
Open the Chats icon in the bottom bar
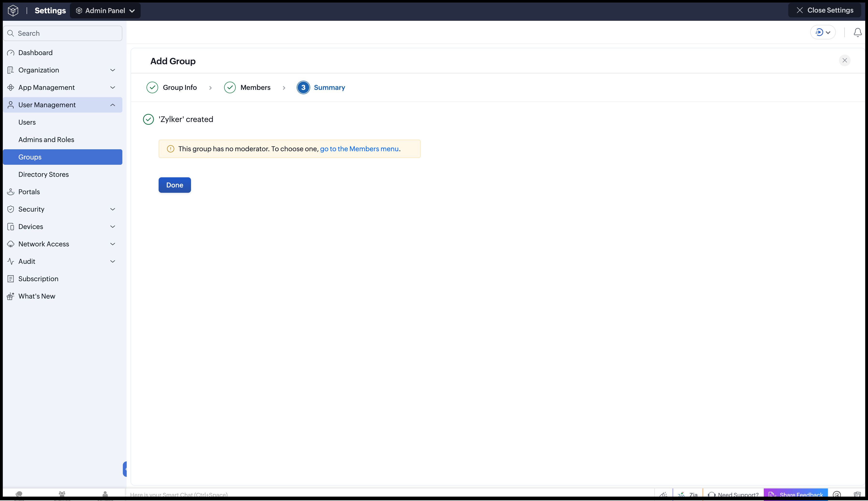[x=19, y=495]
